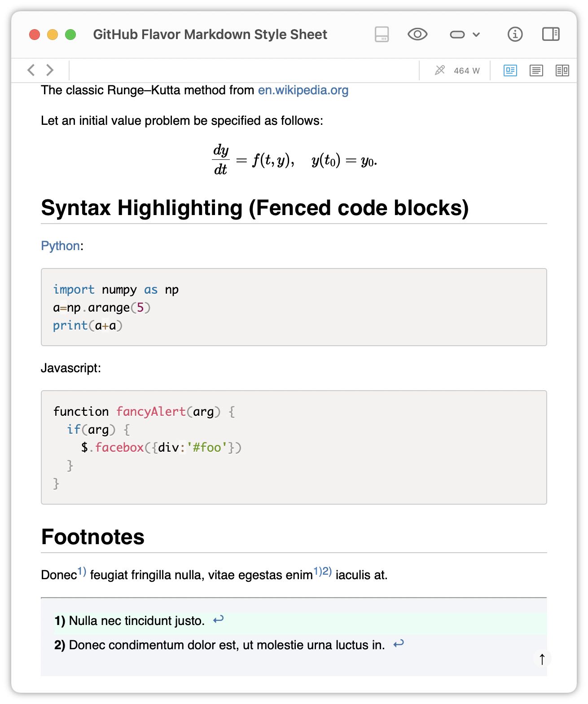Image resolution: width=588 pixels, height=704 pixels.
Task: Click the green full-screen window button
Action: pyautogui.click(x=70, y=35)
